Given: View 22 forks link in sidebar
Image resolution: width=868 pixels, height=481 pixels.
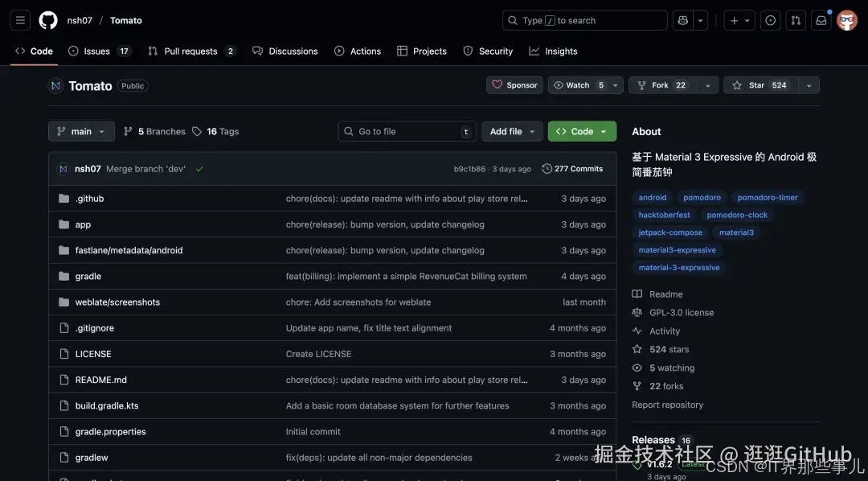Looking at the screenshot, I should click(657, 386).
